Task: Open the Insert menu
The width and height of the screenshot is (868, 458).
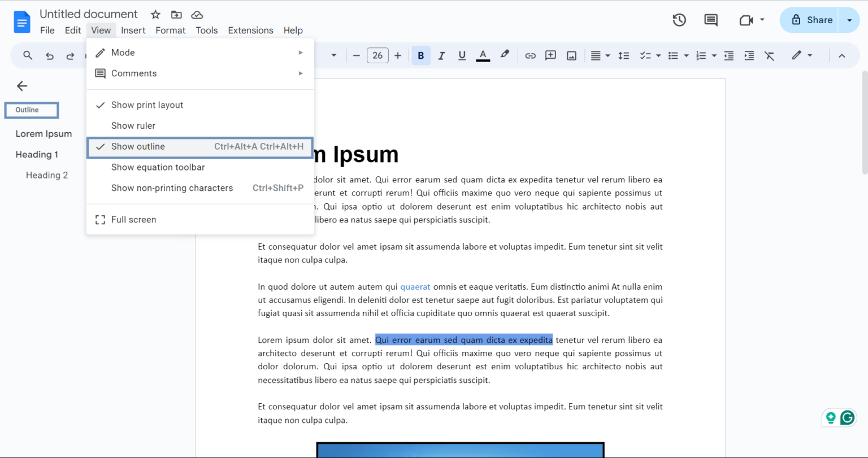Action: 133,30
